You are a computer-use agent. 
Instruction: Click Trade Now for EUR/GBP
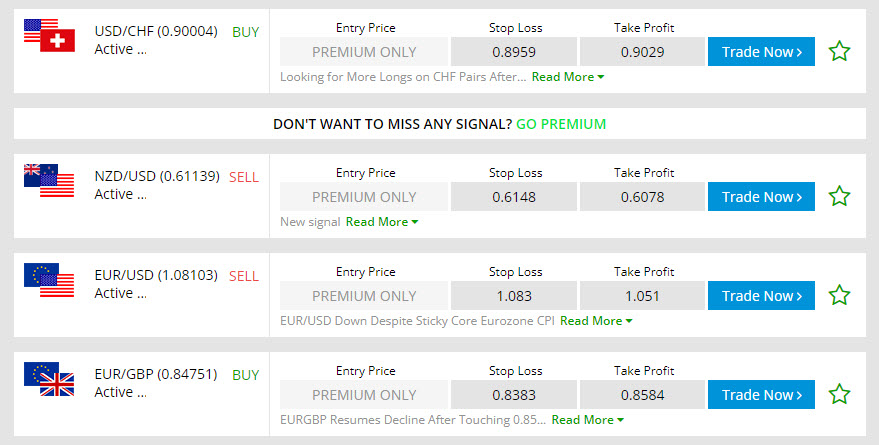(x=761, y=395)
